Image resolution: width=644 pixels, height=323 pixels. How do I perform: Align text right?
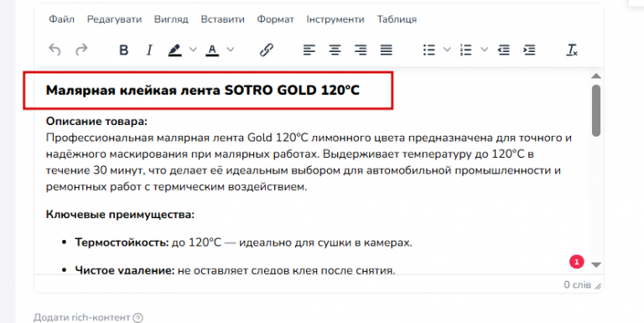click(361, 50)
